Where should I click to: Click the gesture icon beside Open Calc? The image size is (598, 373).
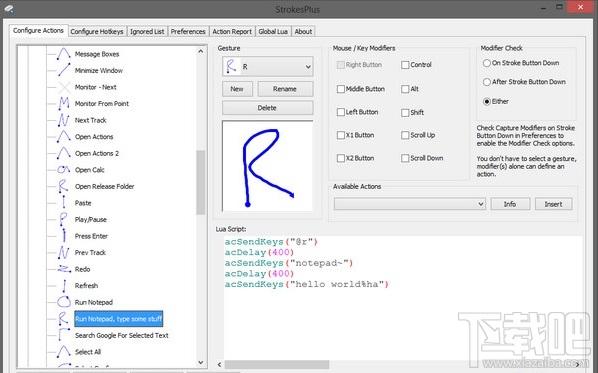[63, 169]
